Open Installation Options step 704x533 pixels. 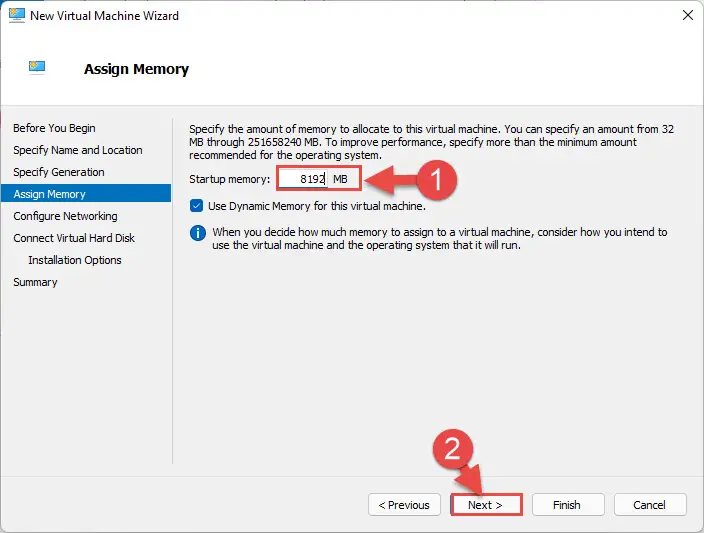(x=75, y=260)
